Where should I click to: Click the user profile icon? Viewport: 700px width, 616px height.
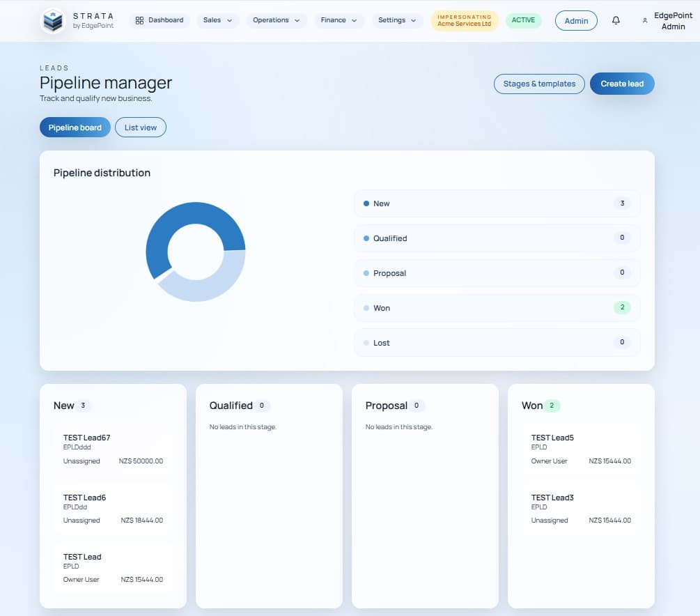tap(645, 21)
